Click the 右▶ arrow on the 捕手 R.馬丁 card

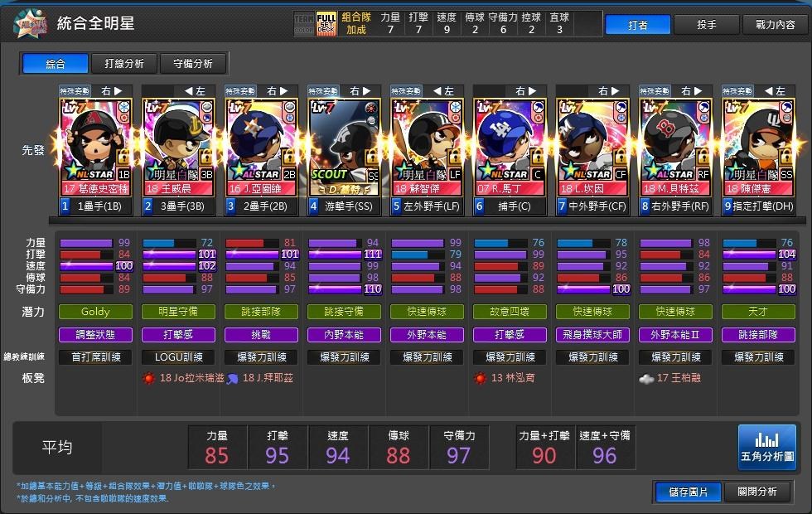tap(524, 89)
